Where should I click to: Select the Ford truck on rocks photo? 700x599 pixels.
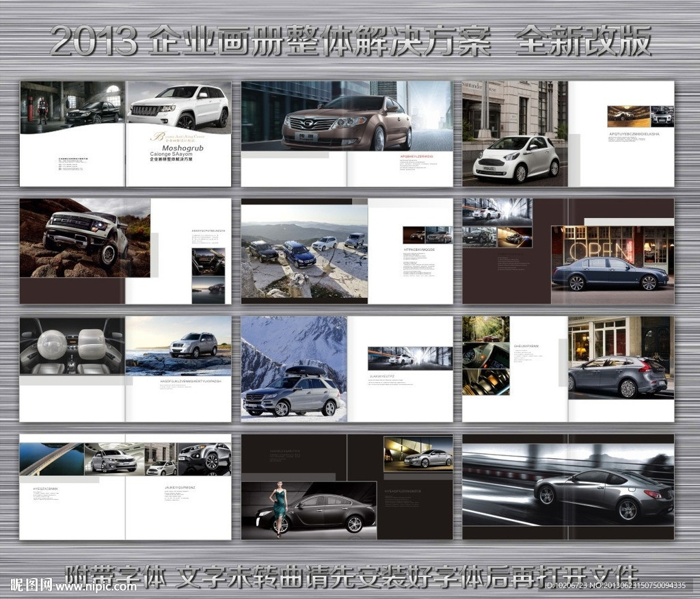point(85,238)
